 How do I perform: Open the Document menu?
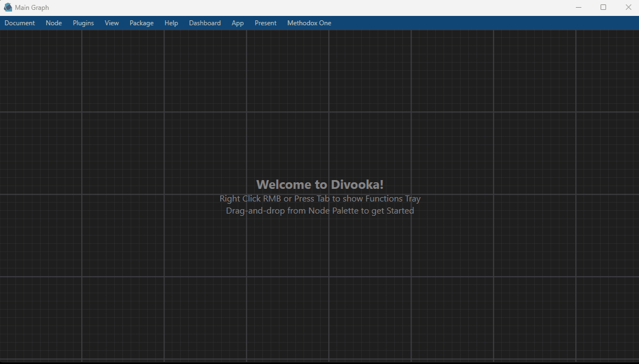pyautogui.click(x=20, y=23)
